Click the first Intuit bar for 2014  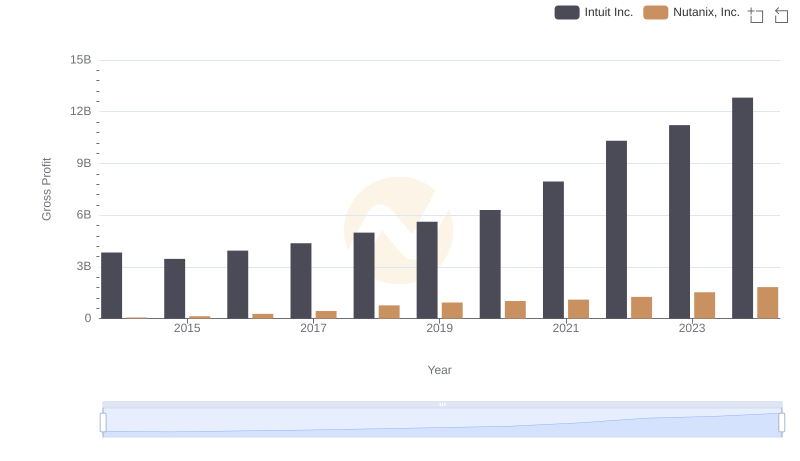tap(112, 286)
